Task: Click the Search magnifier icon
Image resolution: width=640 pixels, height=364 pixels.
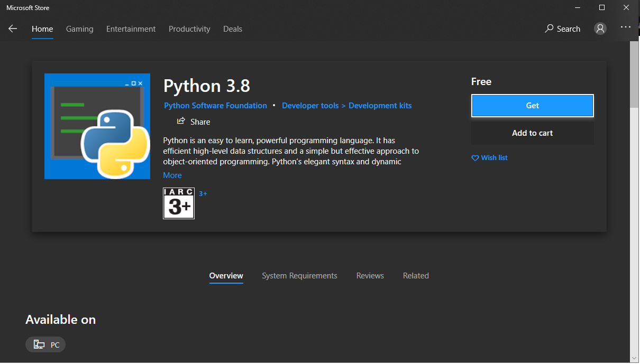Action: click(549, 29)
